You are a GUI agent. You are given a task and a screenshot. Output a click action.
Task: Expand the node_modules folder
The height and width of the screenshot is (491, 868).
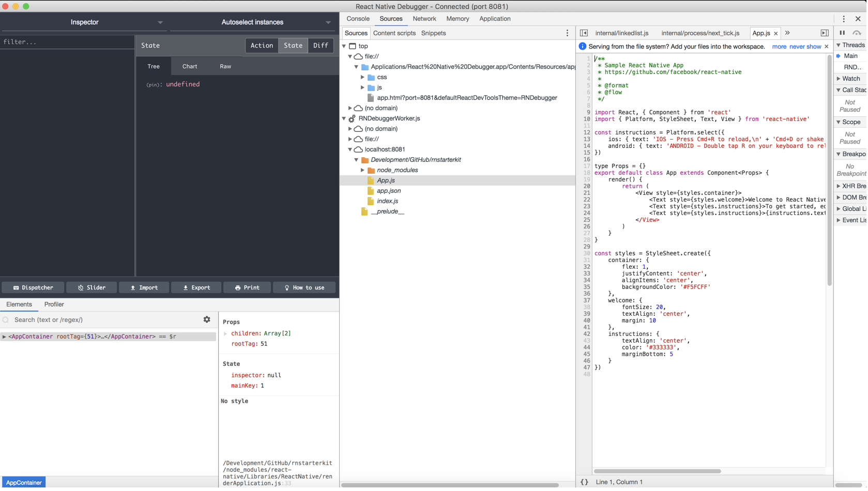coord(363,170)
